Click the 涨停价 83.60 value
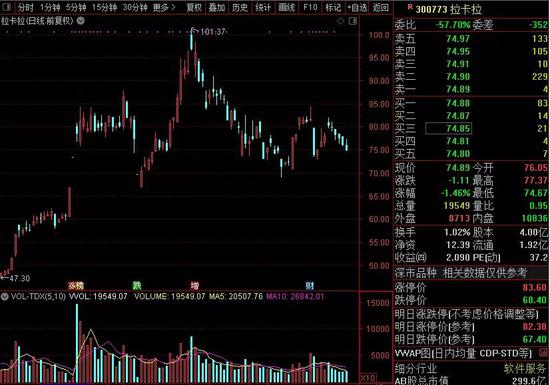This screenshot has width=550, height=385. 535,288
